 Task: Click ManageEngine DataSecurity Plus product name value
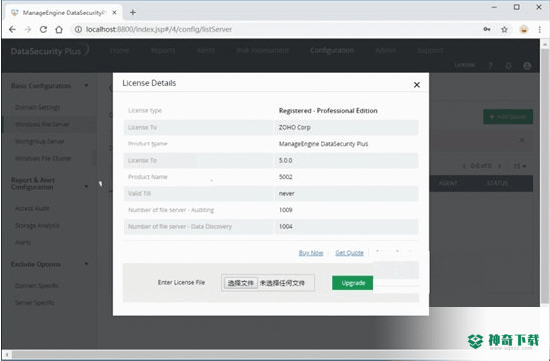pyautogui.click(x=323, y=144)
